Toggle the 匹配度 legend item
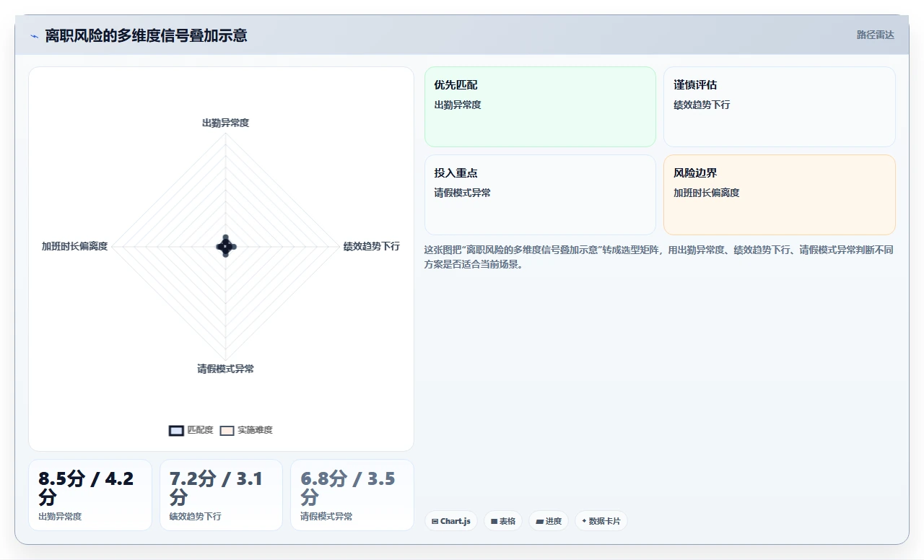The height and width of the screenshot is (560, 924). coord(191,430)
